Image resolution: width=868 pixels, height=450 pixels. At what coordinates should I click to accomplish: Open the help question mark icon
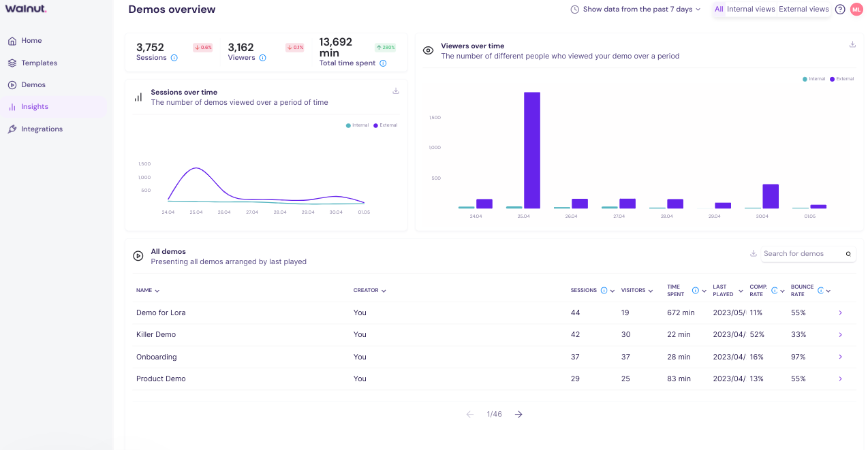840,10
